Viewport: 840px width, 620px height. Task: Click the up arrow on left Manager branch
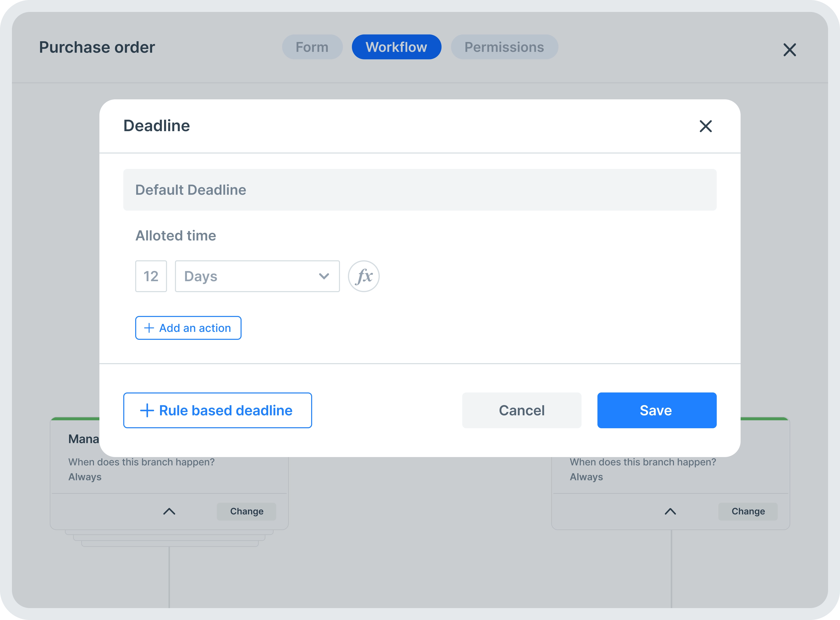click(169, 511)
